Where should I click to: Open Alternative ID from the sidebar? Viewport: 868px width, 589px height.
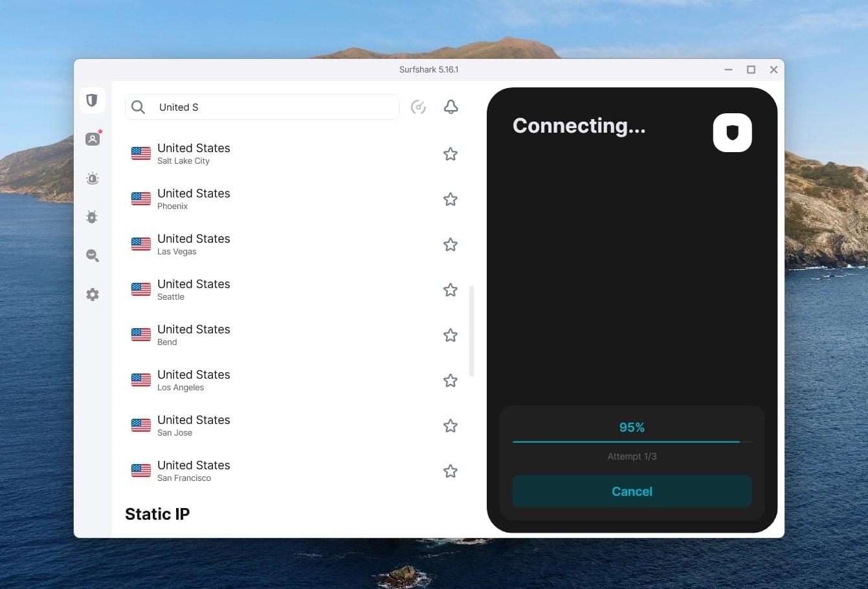(x=92, y=139)
